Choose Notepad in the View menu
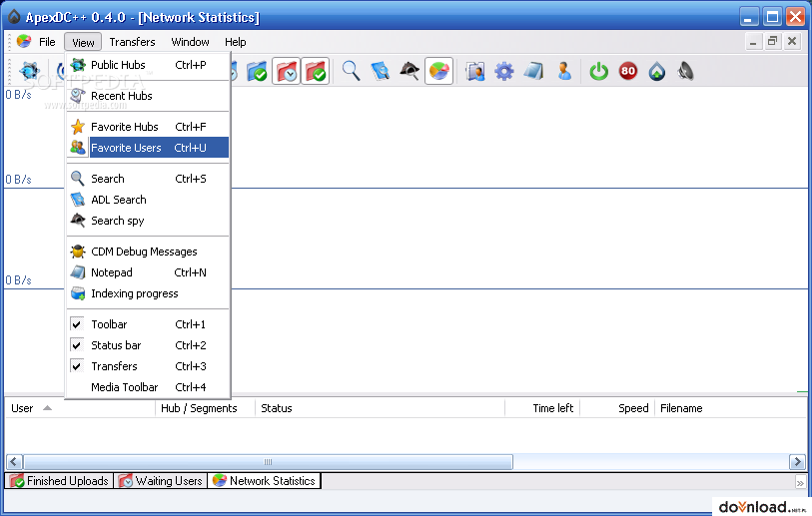Viewport: 812px width, 516px height. click(x=148, y=272)
